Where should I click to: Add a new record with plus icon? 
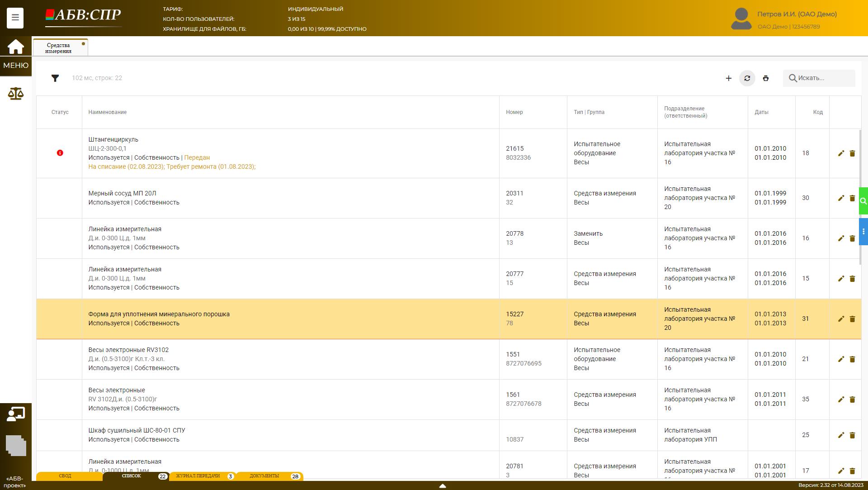728,78
